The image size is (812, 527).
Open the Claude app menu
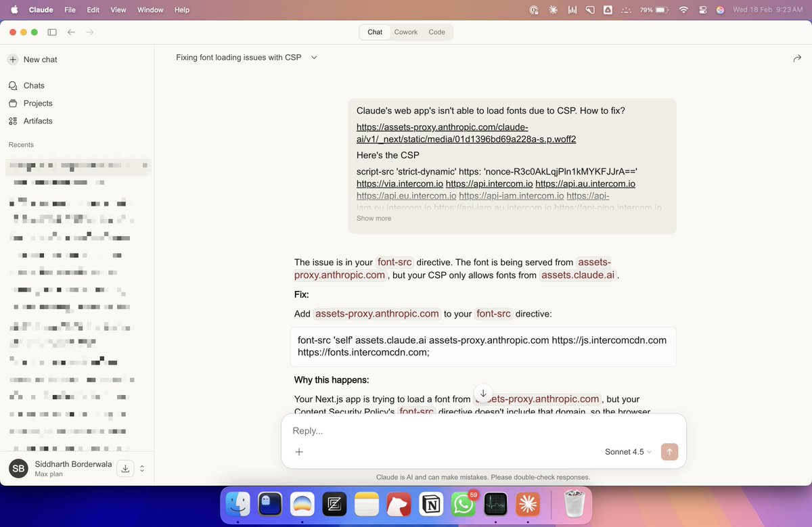coord(41,10)
